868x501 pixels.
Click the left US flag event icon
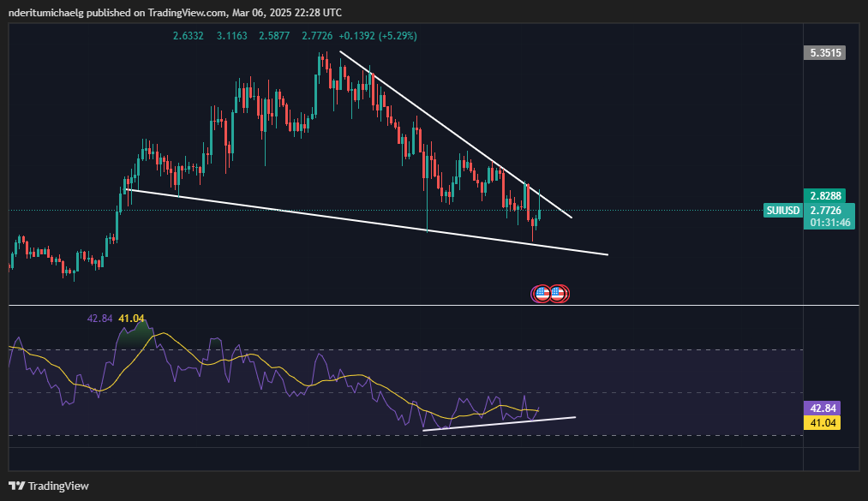point(542,294)
